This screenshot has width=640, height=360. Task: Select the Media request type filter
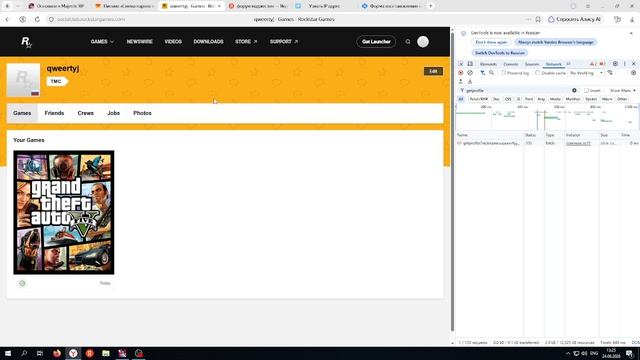(x=555, y=99)
